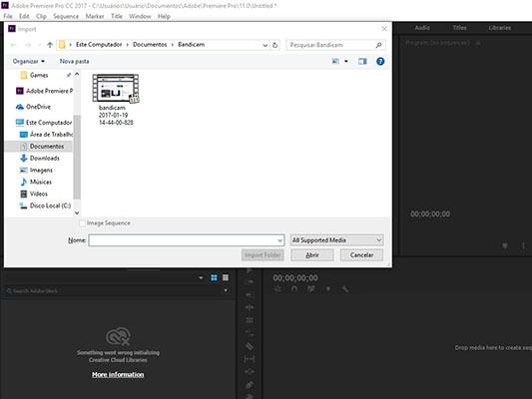Select the Rate Stretch tool
The image size is (532, 399).
[250, 333]
